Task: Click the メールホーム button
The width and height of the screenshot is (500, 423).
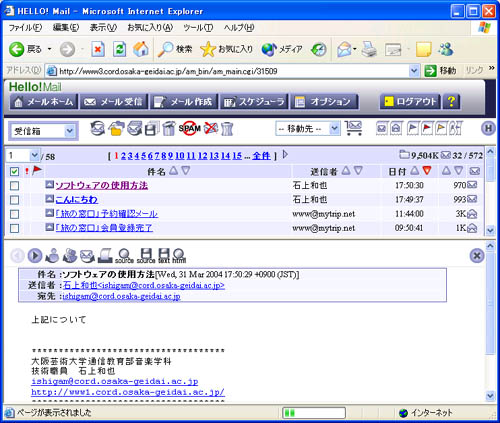Action: coord(44,101)
